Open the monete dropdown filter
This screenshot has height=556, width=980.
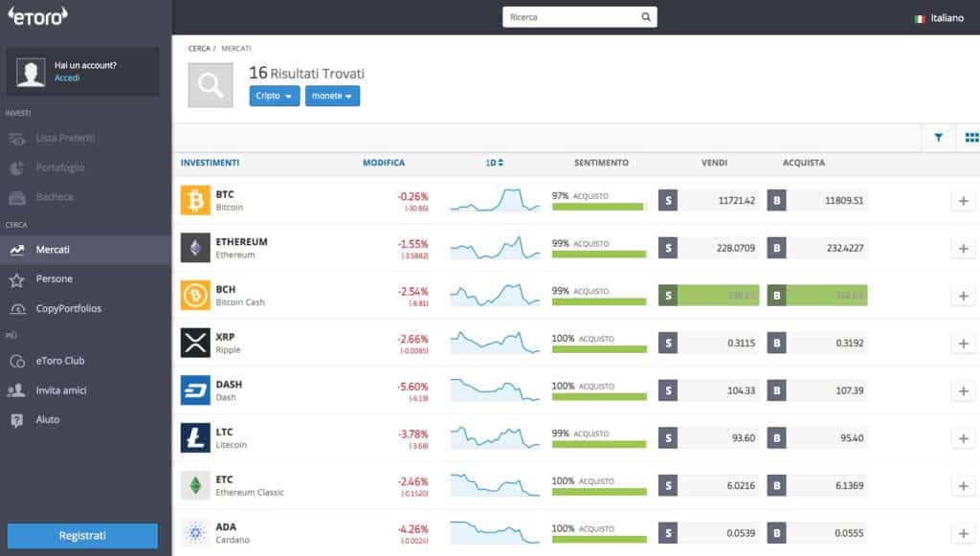point(332,96)
